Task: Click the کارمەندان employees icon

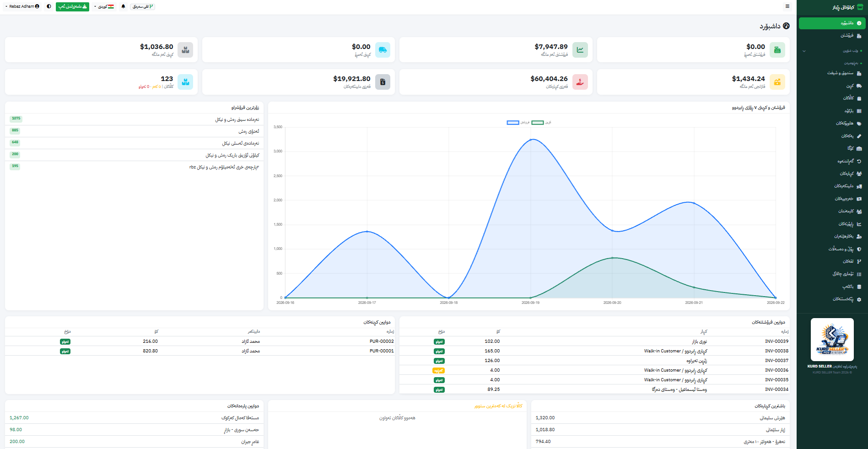Action: coord(859,211)
